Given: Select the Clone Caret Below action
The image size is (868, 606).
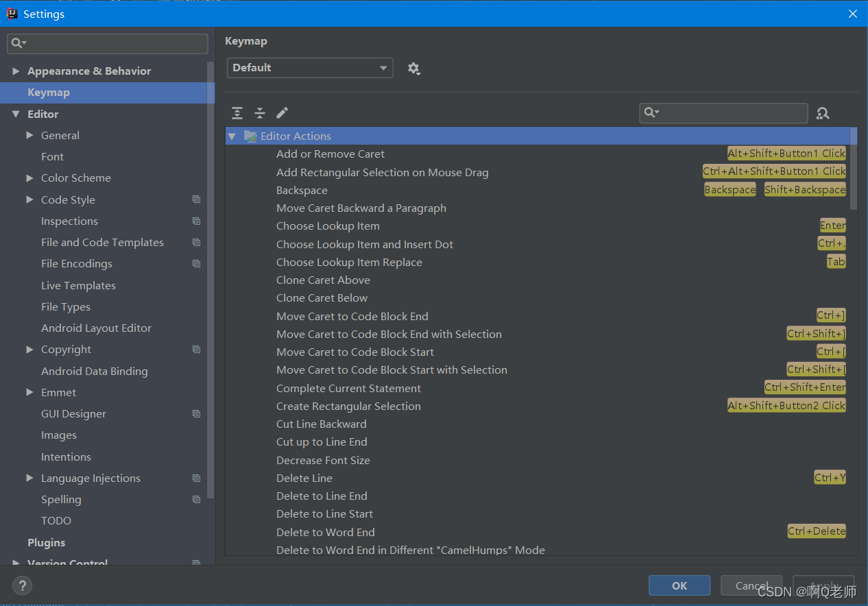Looking at the screenshot, I should click(x=322, y=298).
